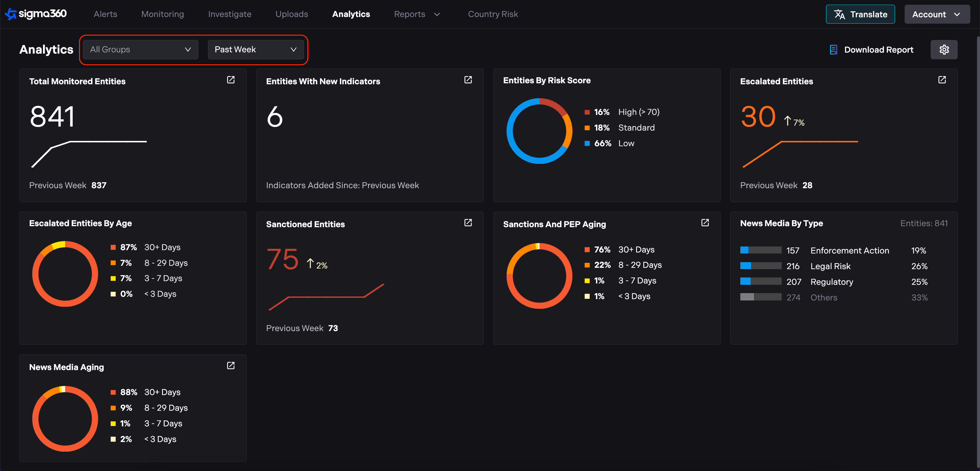Viewport: 980px width, 471px height.
Task: Switch to Country Risk tab
Action: point(493,14)
